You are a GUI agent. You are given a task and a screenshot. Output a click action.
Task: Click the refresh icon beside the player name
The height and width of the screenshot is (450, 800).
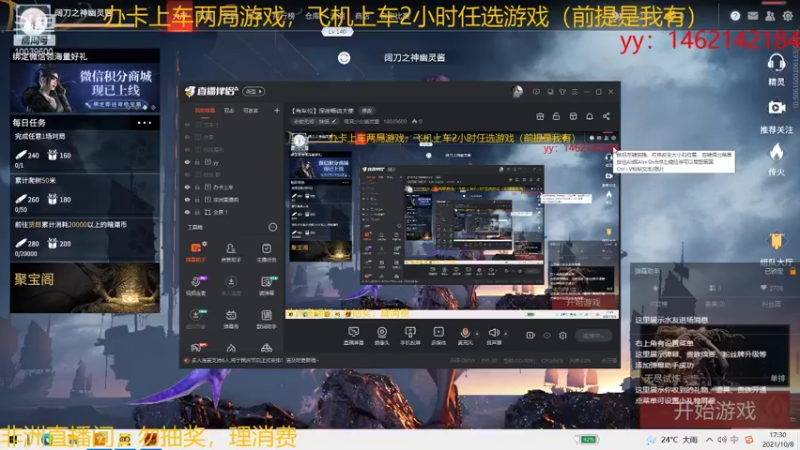pyautogui.click(x=344, y=58)
